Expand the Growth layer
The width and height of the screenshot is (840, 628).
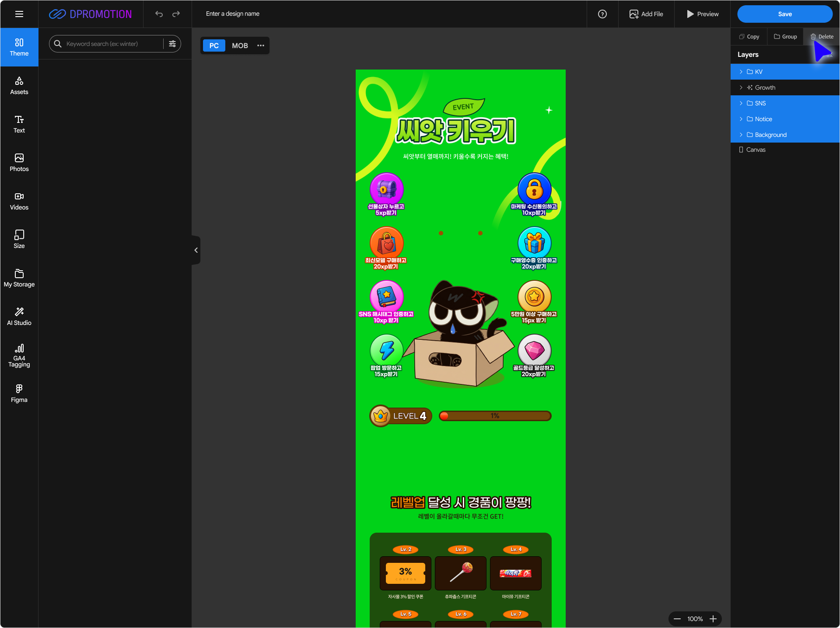tap(741, 87)
